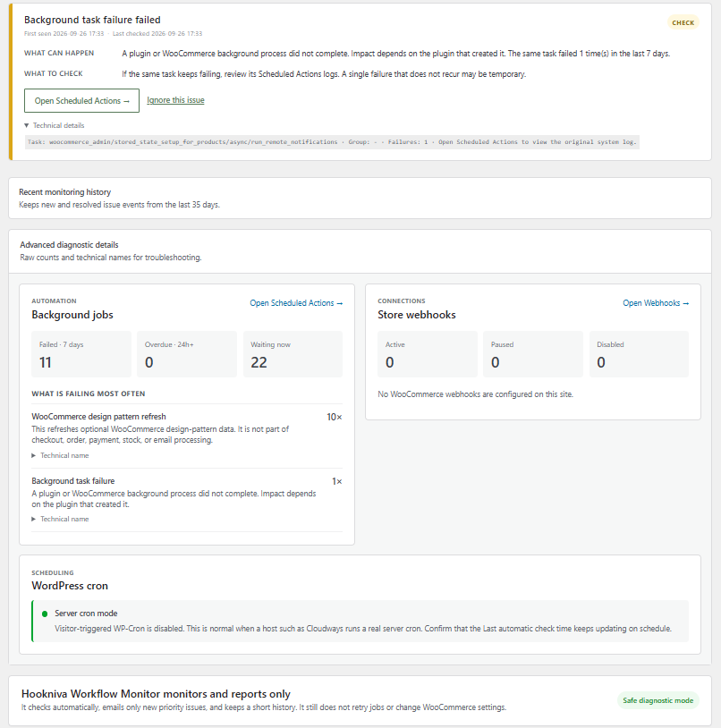Click No WooCommerce webhooks configured message
This screenshot has height=728, width=721.
(x=475, y=394)
